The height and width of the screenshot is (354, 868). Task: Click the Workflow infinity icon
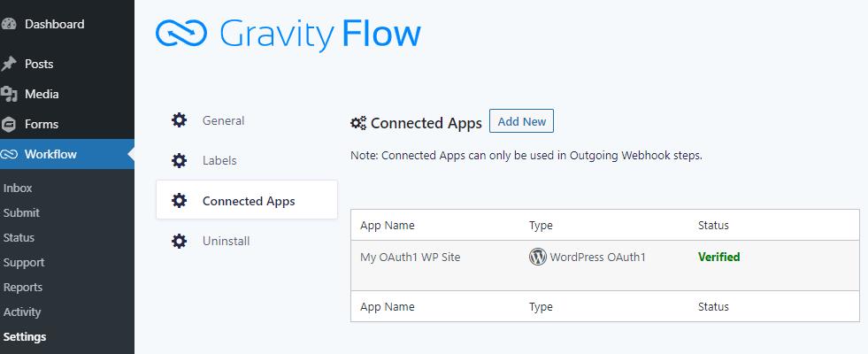[9, 154]
